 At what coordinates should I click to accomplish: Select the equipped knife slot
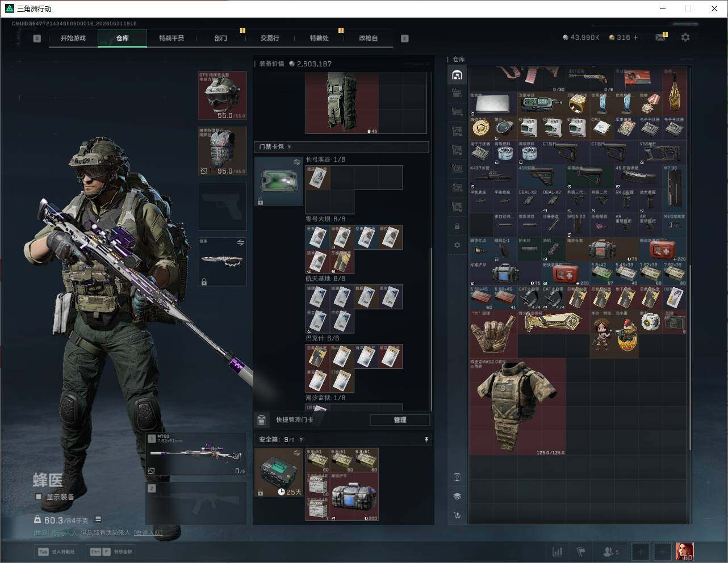tap(222, 262)
